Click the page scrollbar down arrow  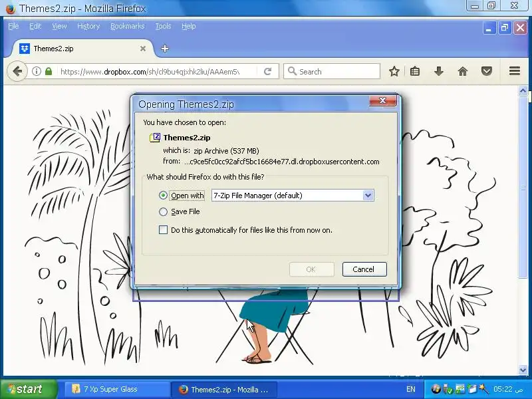pos(523,370)
